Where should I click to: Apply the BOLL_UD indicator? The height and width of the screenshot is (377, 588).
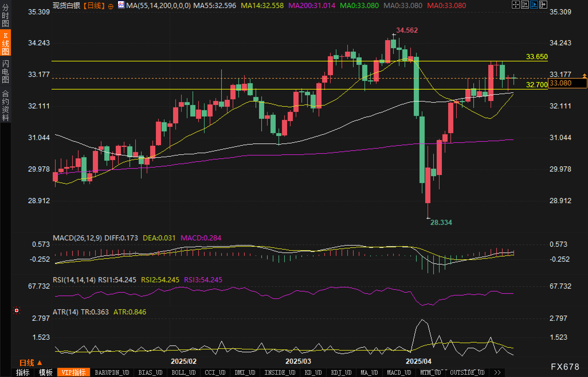pos(183,372)
